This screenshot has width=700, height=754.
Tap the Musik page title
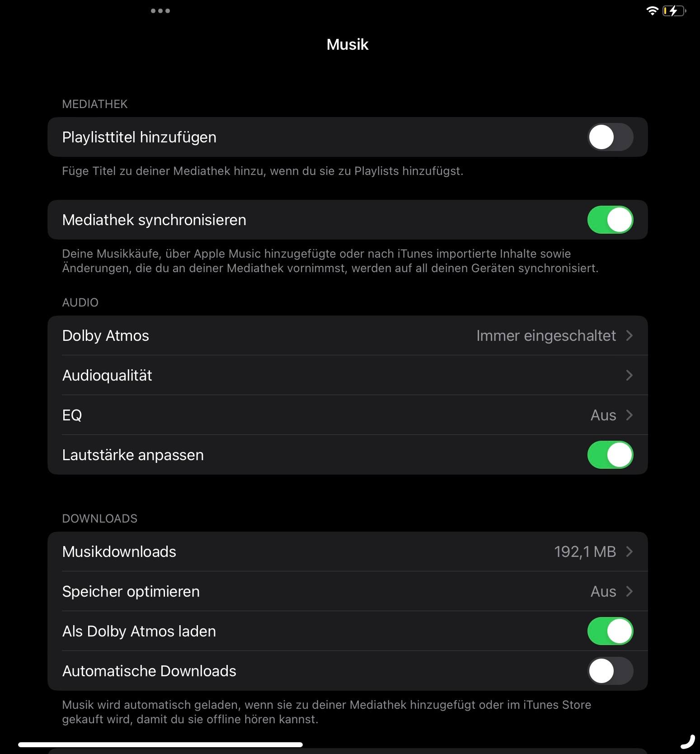pyautogui.click(x=348, y=44)
